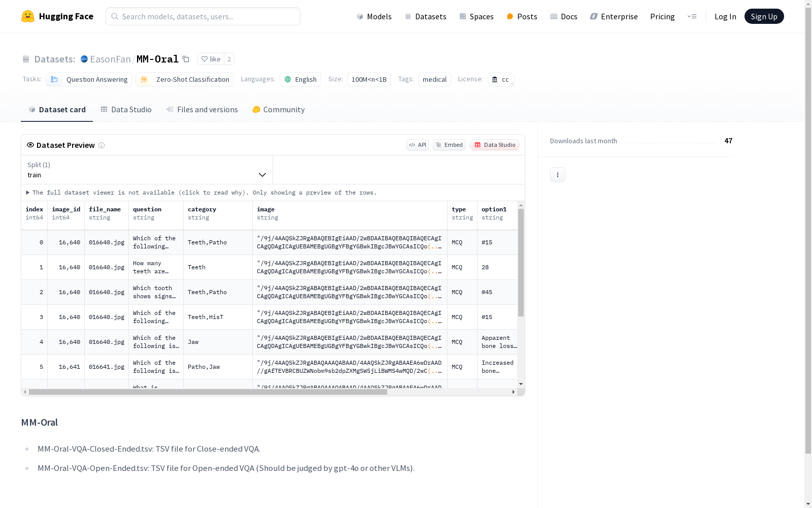This screenshot has width=812, height=508.
Task: Click the 'Increased bone…' option cell
Action: 497,367
